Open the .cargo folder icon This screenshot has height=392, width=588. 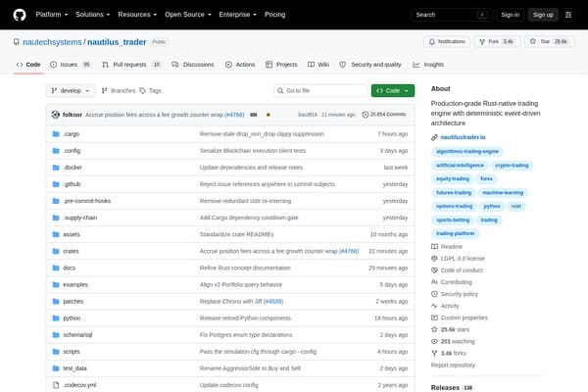click(56, 134)
